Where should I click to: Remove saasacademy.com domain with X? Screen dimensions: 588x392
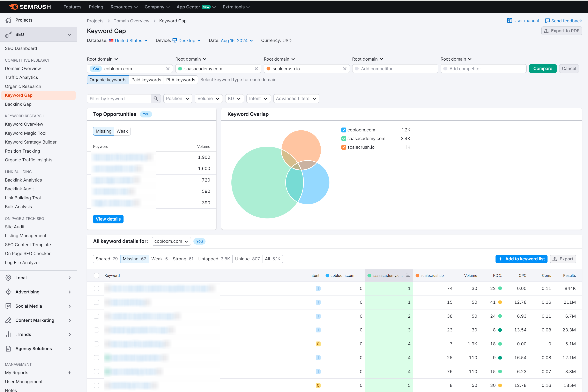[256, 69]
